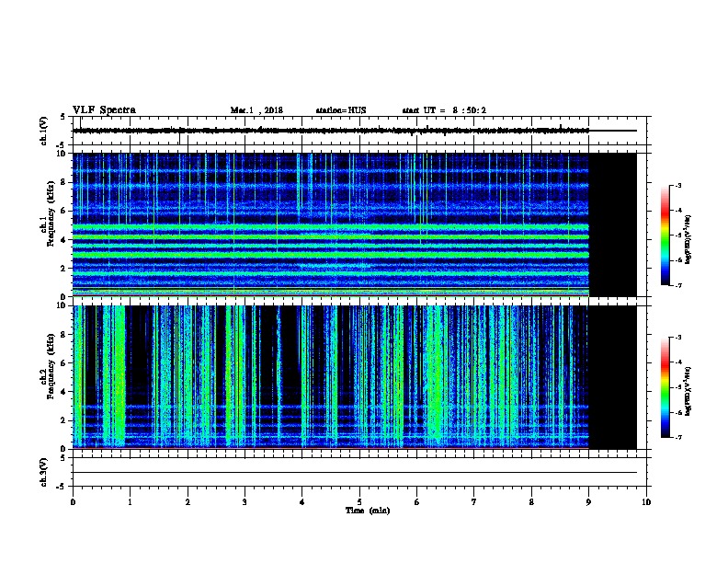Click the time axis tick label '3'
This screenshot has width=728, height=563.
tap(245, 501)
